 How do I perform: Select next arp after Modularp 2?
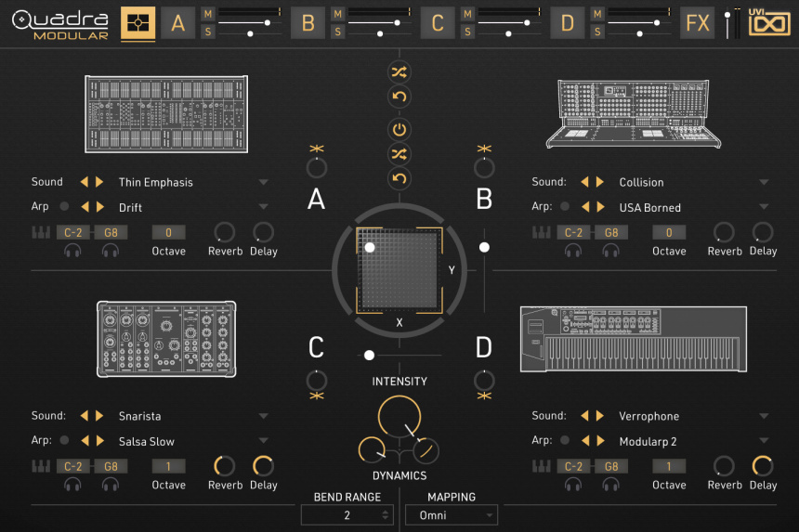(x=601, y=440)
